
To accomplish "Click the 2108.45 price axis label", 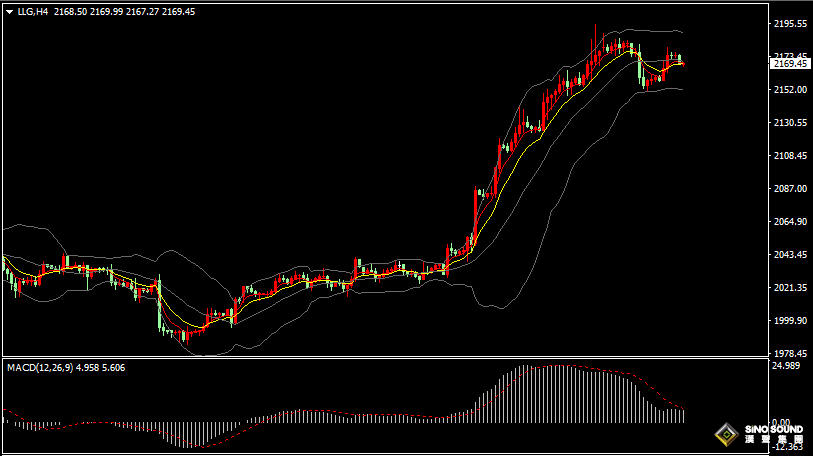I will (790, 156).
